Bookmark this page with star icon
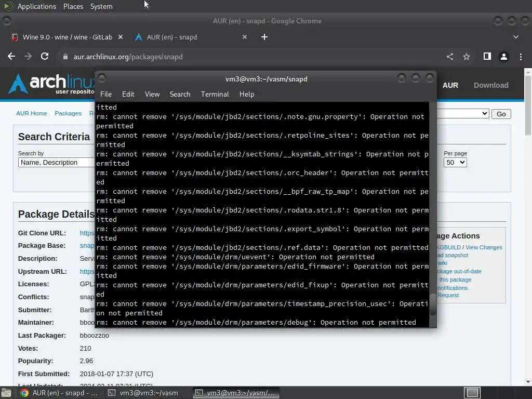This screenshot has width=532, height=399. pos(467,57)
